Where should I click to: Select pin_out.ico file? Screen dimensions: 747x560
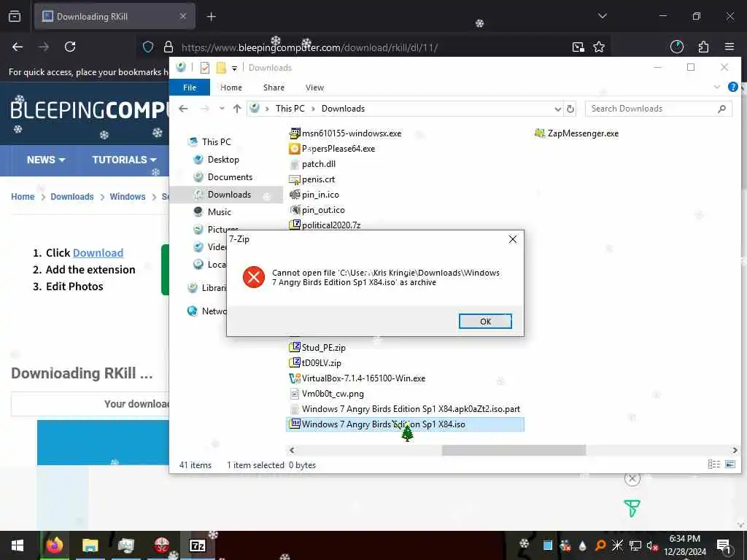317,210
